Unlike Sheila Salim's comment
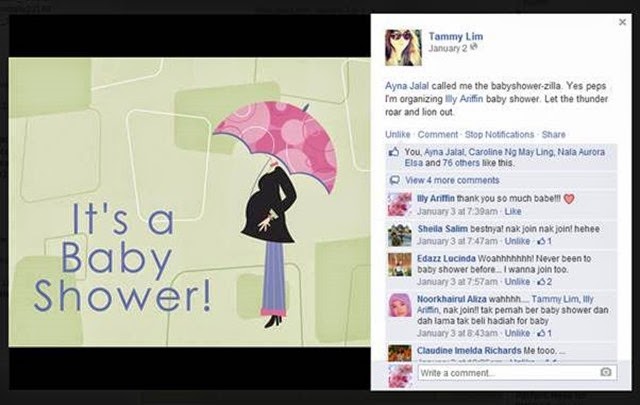 (517, 241)
